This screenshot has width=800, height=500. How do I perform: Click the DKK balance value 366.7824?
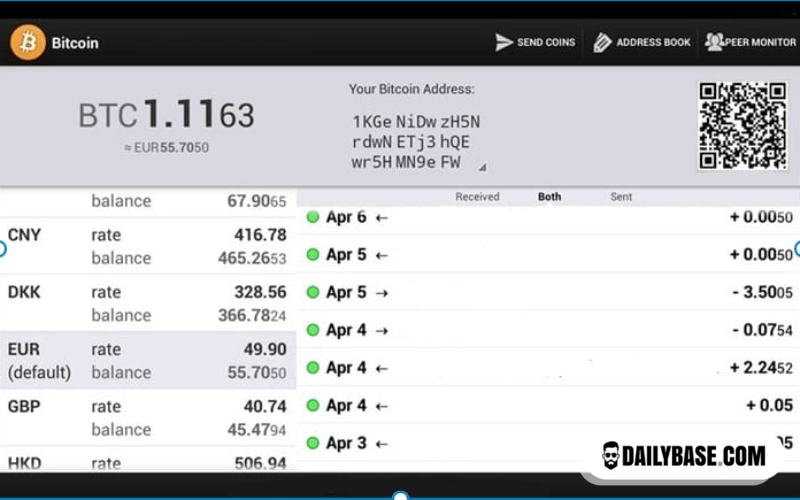coord(252,315)
